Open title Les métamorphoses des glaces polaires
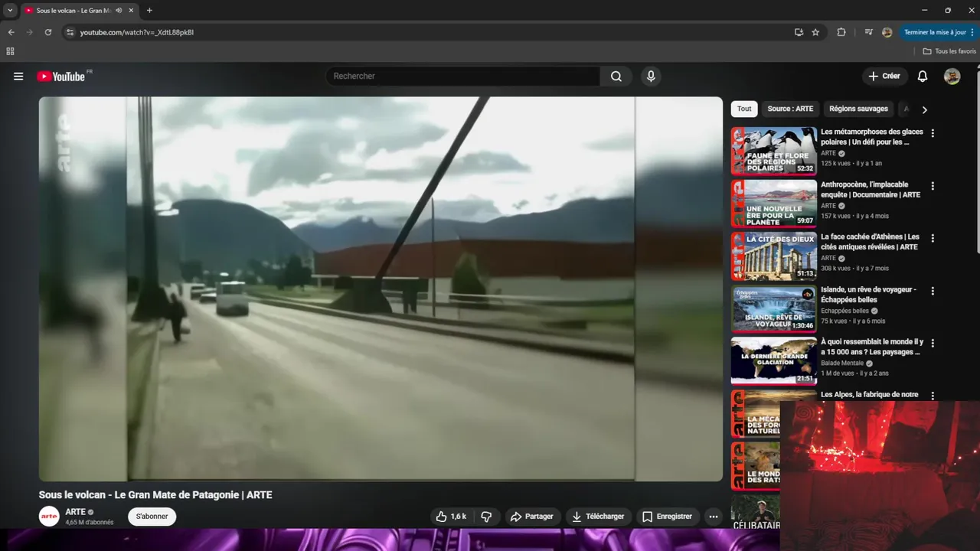 coord(872,137)
